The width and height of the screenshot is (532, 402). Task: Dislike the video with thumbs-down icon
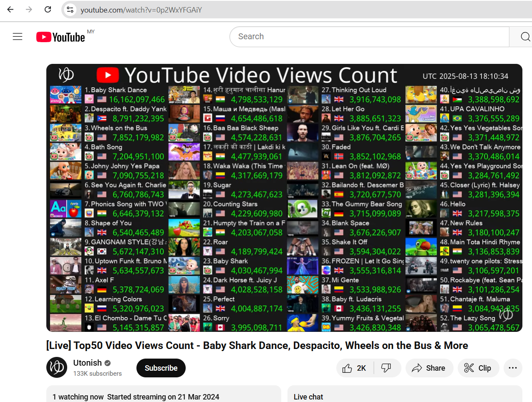click(386, 368)
